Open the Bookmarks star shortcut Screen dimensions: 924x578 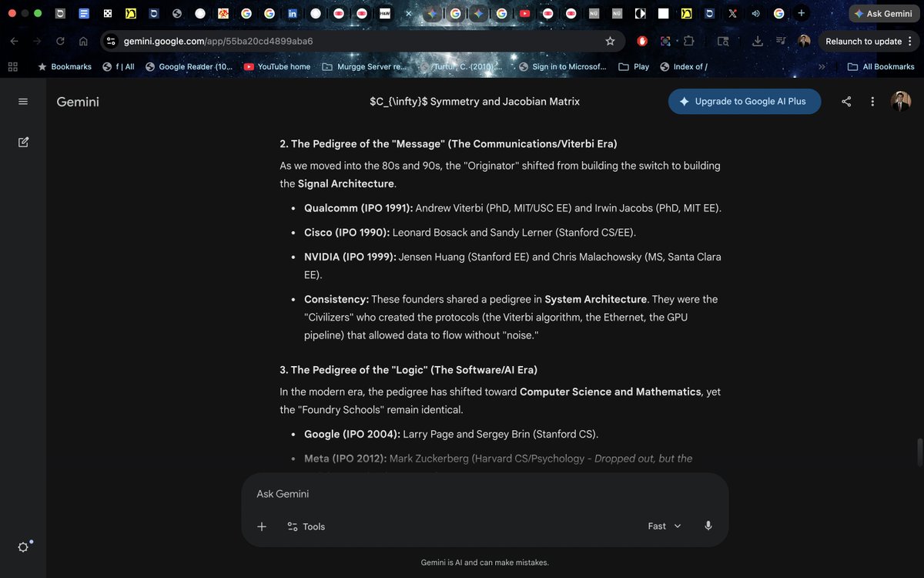tap(65, 67)
